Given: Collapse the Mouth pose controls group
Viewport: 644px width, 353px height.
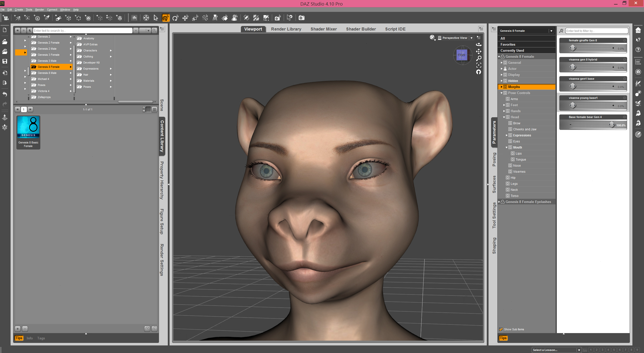Looking at the screenshot, I should 507,147.
